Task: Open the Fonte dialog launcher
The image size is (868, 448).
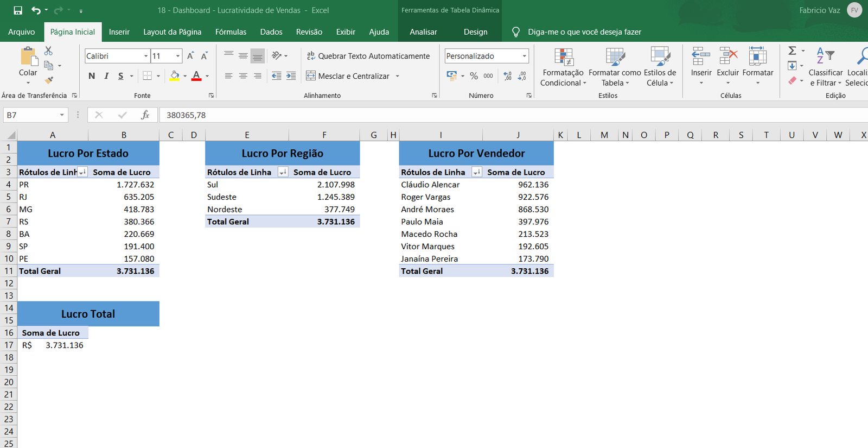Action: (x=211, y=96)
